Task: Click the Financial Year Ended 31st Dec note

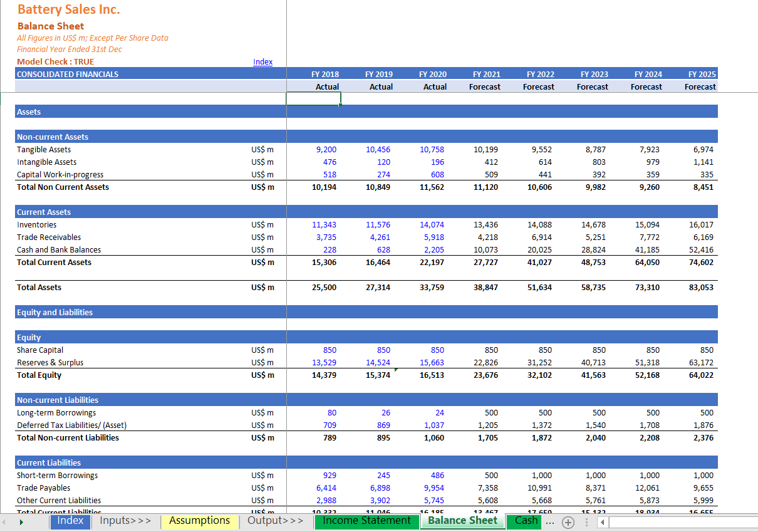Action: 70,49
